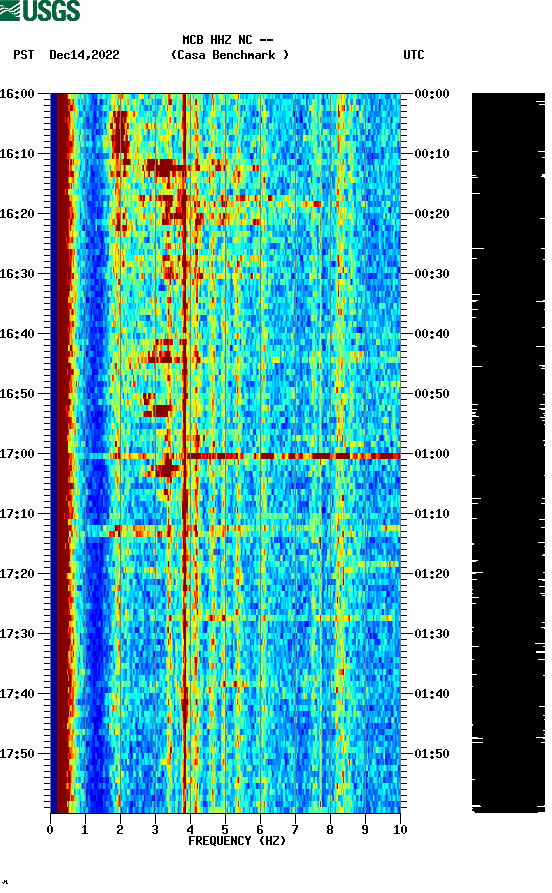Click the '17:20' PST time label
This screenshot has height=893, width=552.
tap(17, 574)
